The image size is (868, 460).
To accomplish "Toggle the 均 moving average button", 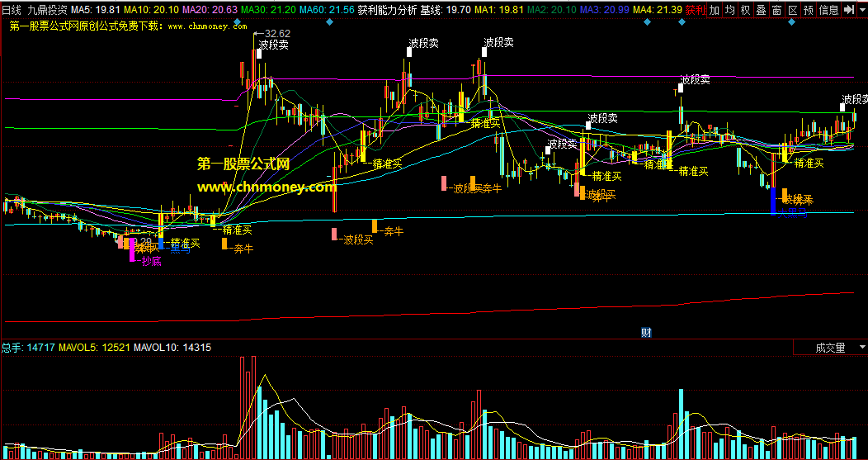I will 730,9.
